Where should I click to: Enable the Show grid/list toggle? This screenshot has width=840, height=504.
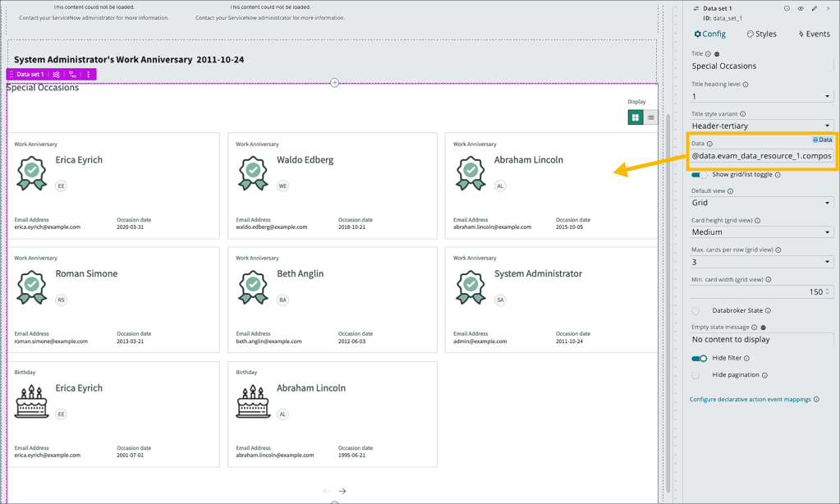(x=698, y=174)
